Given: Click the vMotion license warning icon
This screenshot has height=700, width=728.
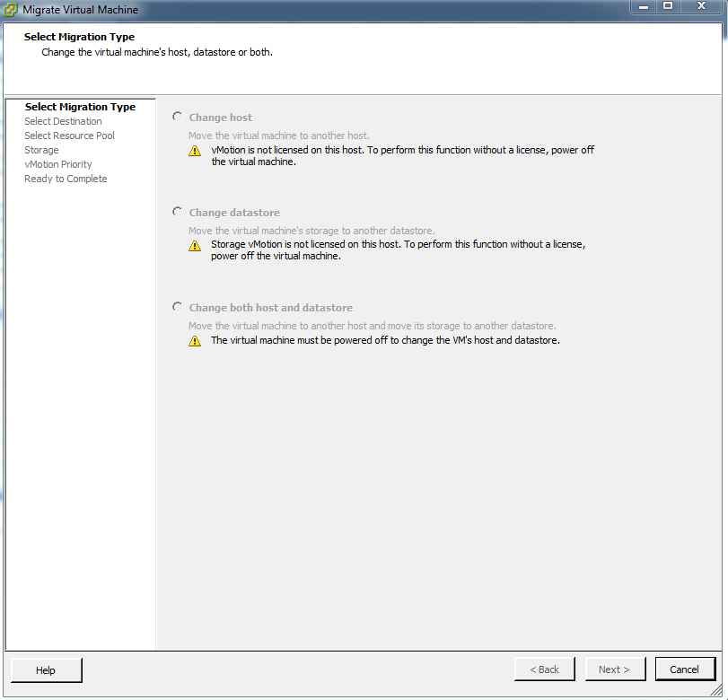Looking at the screenshot, I should pos(195,151).
